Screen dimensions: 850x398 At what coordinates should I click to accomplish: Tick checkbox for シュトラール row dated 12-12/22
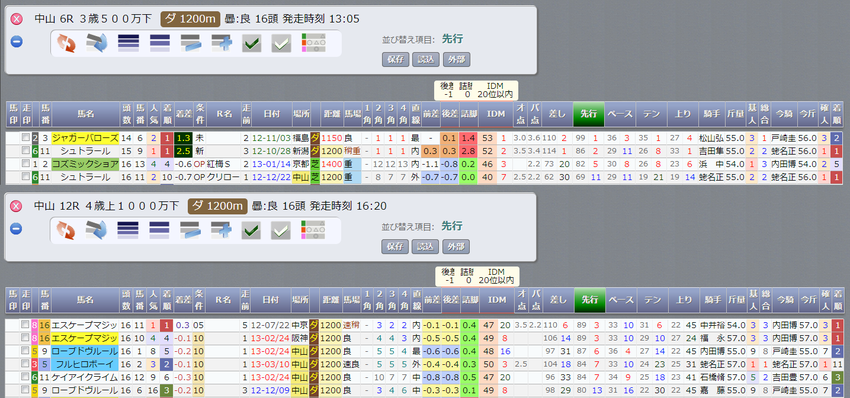coord(25,176)
